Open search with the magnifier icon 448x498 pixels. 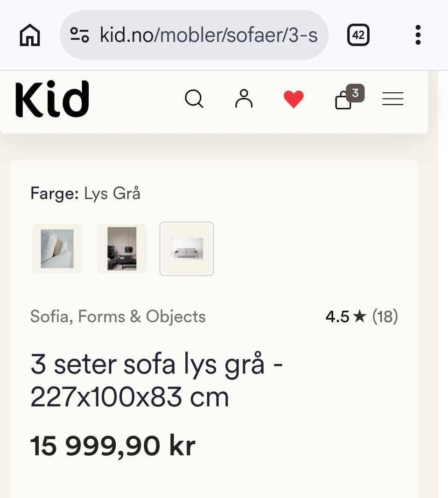click(x=194, y=99)
